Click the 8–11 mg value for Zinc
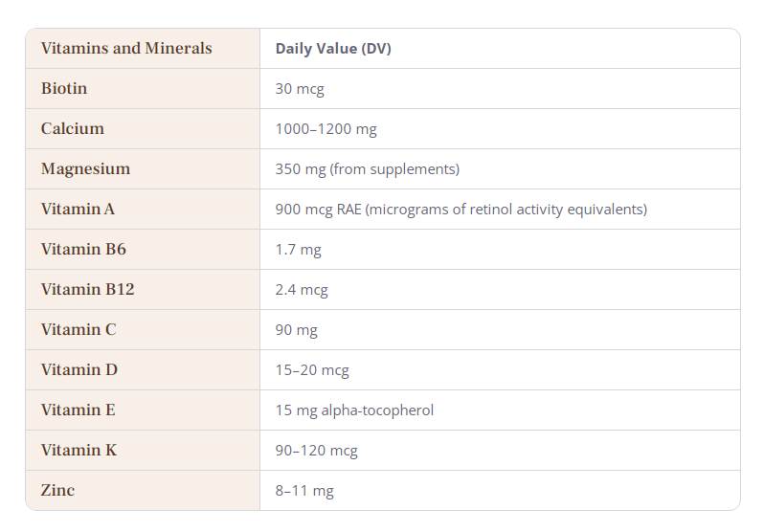This screenshot has height=532, width=764. 304,491
